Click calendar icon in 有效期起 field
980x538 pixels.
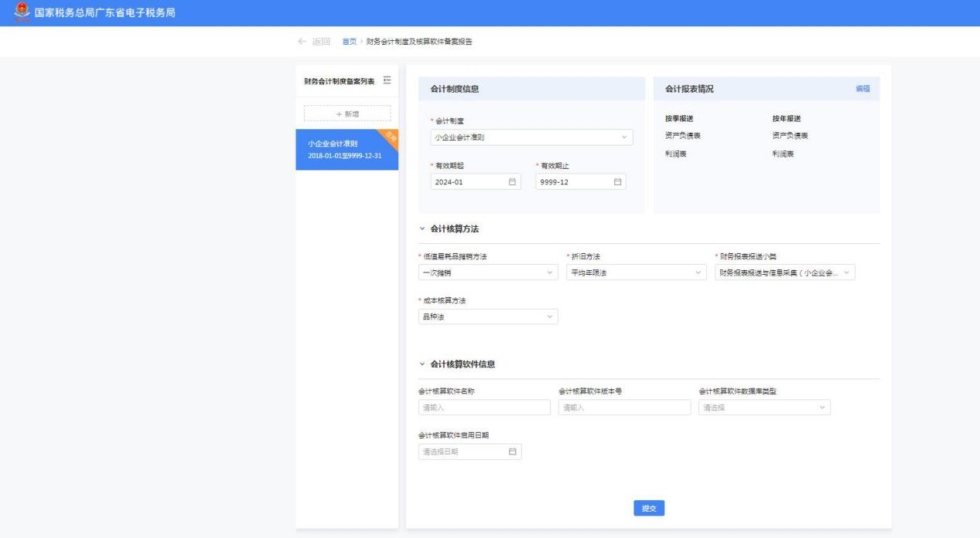point(512,182)
